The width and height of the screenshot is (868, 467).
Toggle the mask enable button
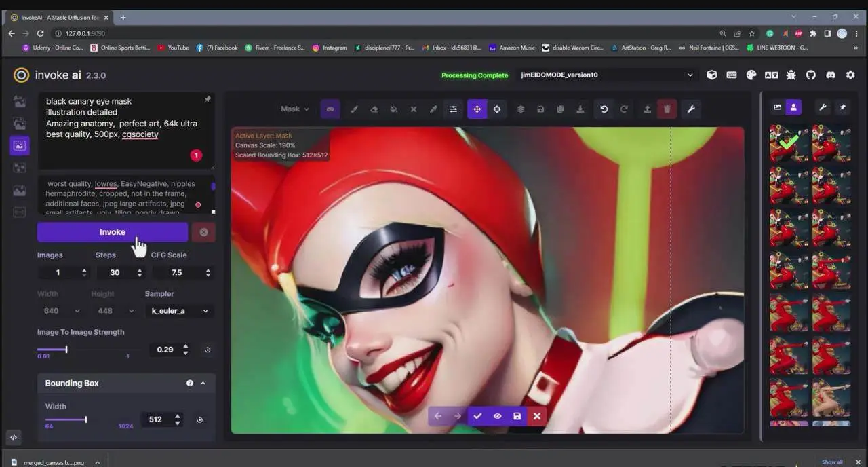coord(330,109)
